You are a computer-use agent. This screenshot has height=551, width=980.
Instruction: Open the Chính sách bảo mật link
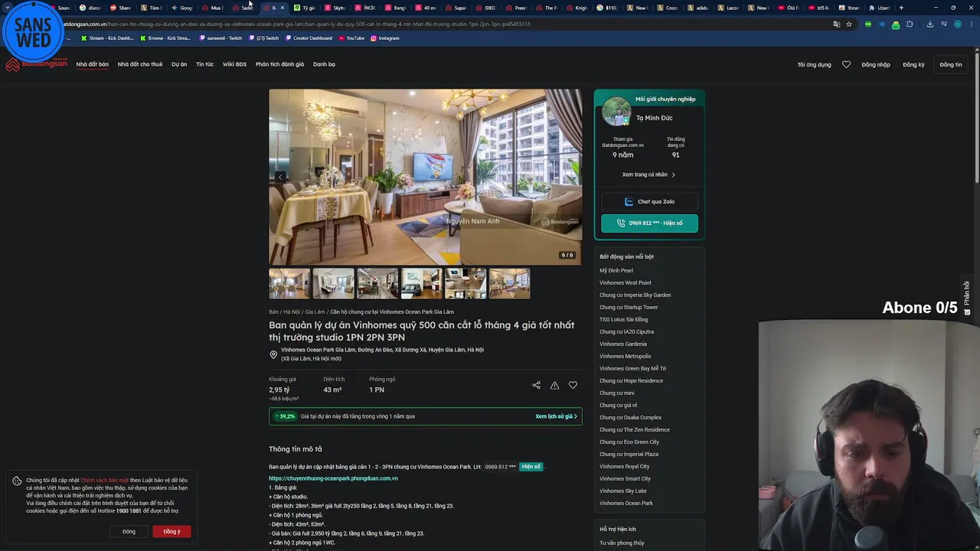pyautogui.click(x=105, y=480)
